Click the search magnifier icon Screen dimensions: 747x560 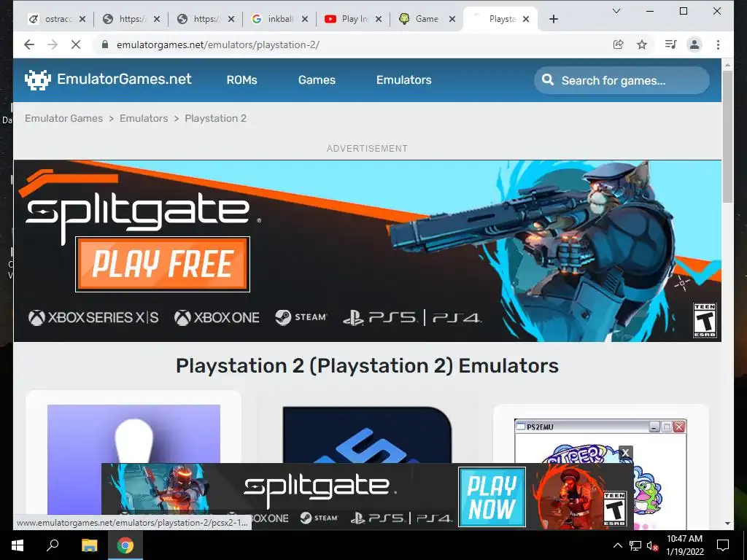[548, 79]
